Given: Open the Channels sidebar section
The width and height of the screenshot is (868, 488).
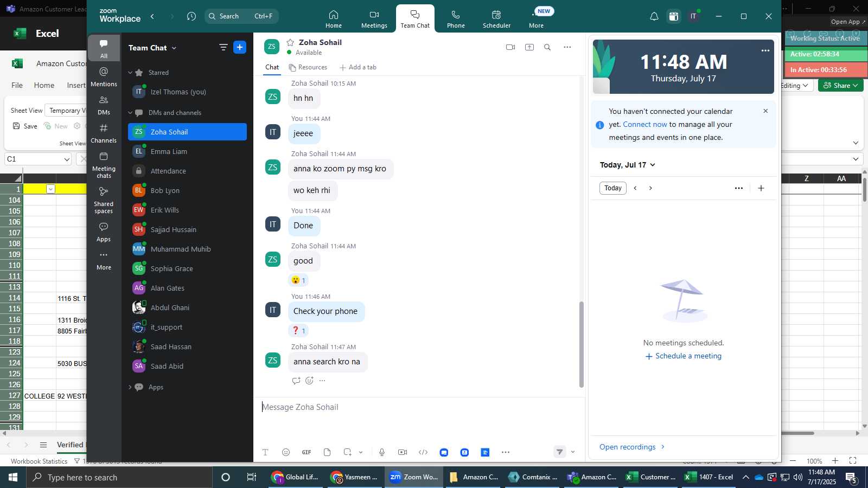Looking at the screenshot, I should coord(104,133).
